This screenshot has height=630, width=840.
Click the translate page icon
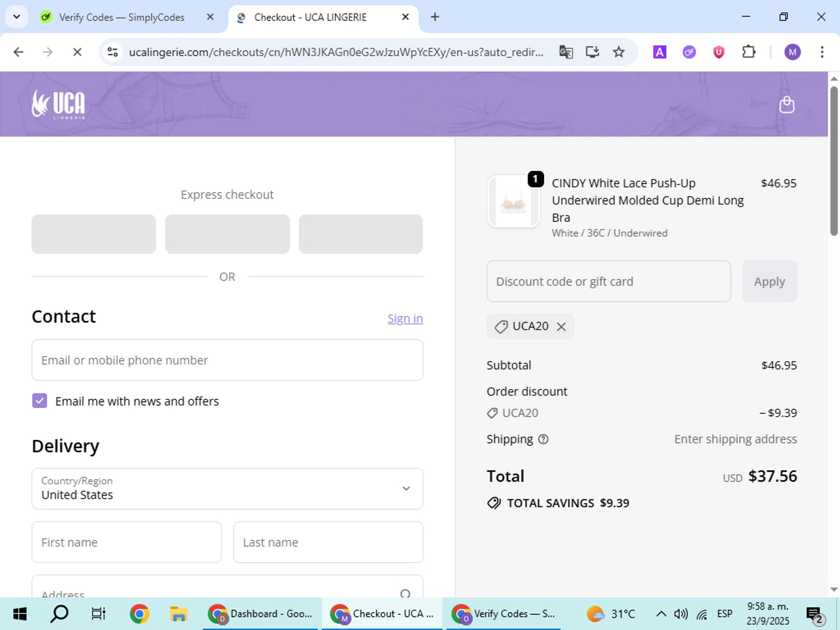pos(566,52)
